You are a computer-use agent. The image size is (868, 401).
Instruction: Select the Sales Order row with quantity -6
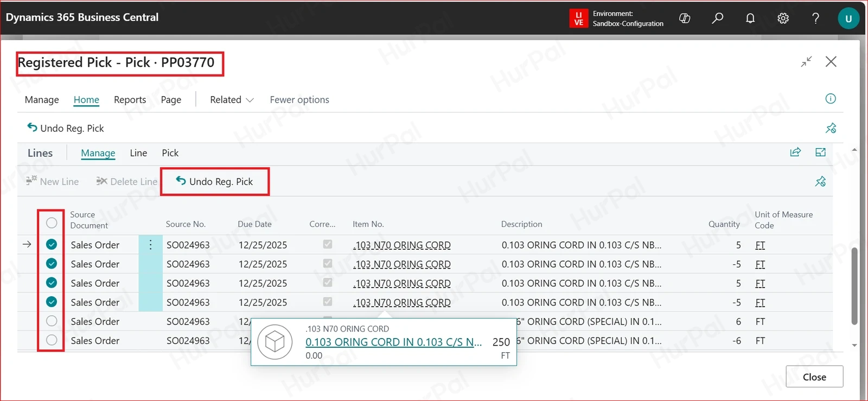(x=52, y=340)
